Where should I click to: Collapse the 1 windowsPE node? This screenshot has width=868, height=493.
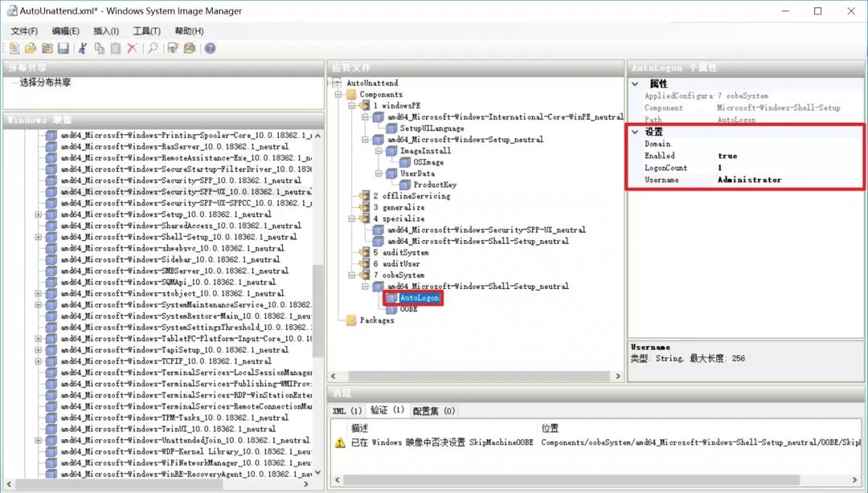(x=351, y=106)
